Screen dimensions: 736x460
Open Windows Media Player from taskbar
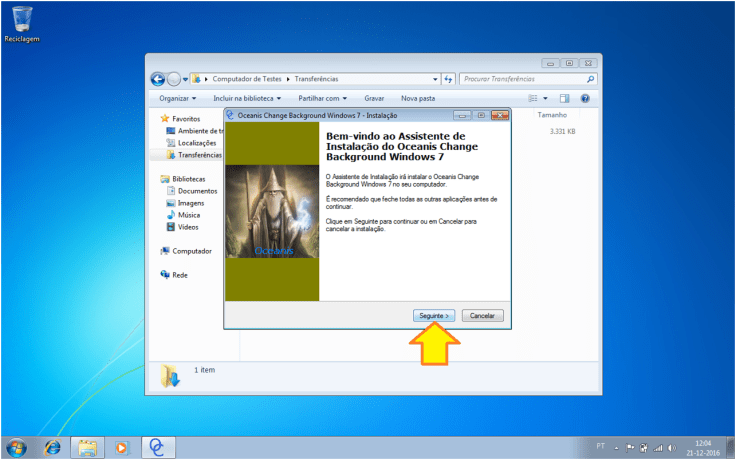(x=122, y=446)
